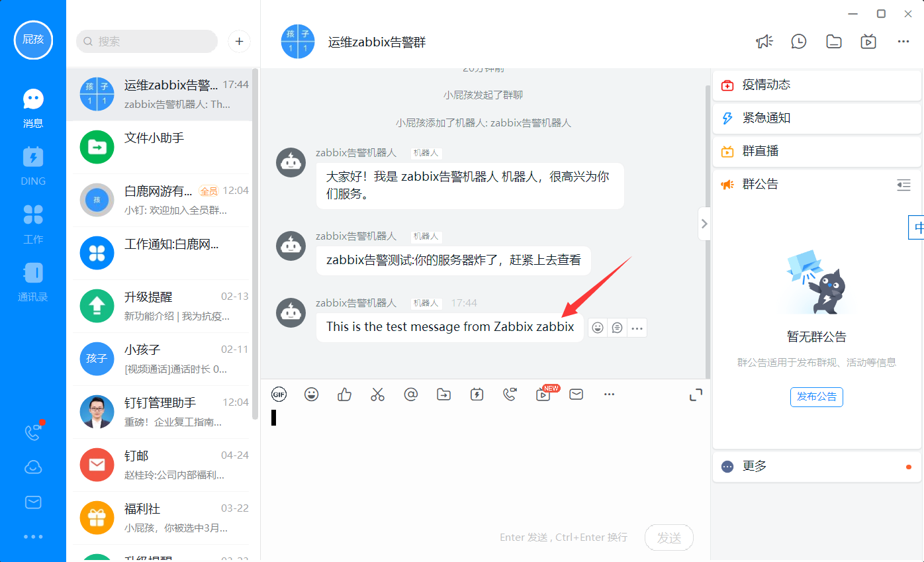Screen dimensions: 924x562
Task: Add emoji reaction to Zabbix test message
Action: [598, 328]
